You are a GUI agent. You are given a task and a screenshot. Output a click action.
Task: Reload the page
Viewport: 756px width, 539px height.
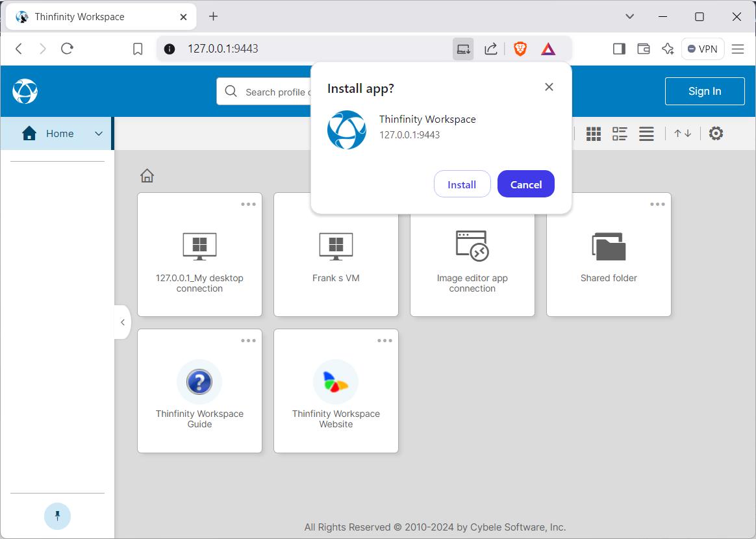pos(67,49)
